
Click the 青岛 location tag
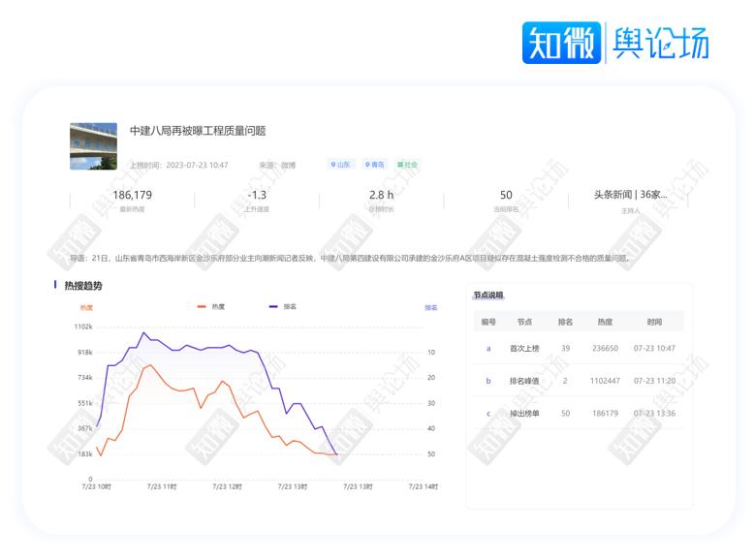pos(374,165)
